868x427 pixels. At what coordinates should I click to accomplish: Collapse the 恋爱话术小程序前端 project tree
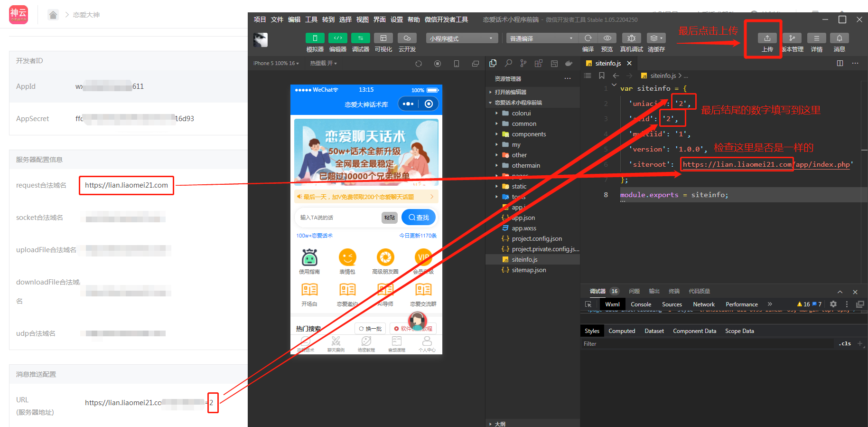pos(518,103)
